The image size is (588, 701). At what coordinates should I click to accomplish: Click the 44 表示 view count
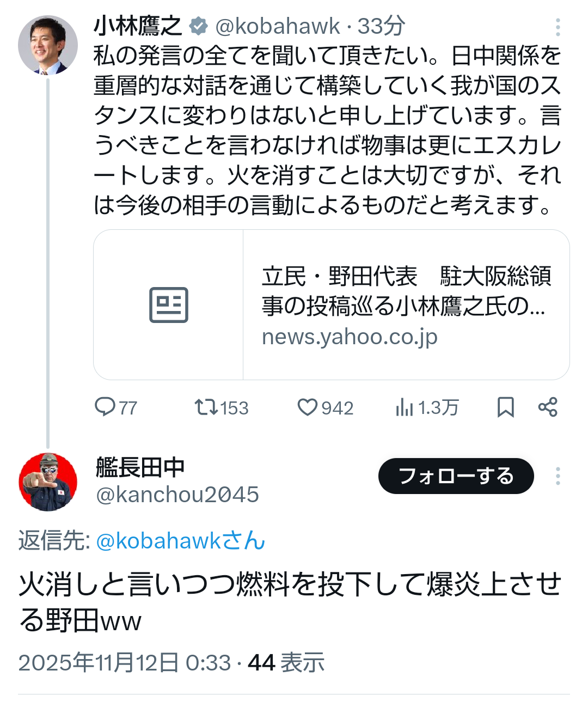point(286,663)
